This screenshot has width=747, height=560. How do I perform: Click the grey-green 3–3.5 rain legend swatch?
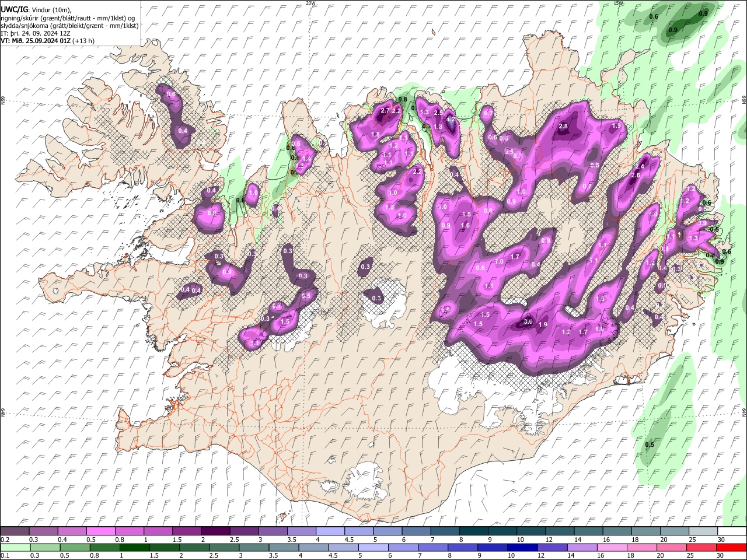click(255, 547)
